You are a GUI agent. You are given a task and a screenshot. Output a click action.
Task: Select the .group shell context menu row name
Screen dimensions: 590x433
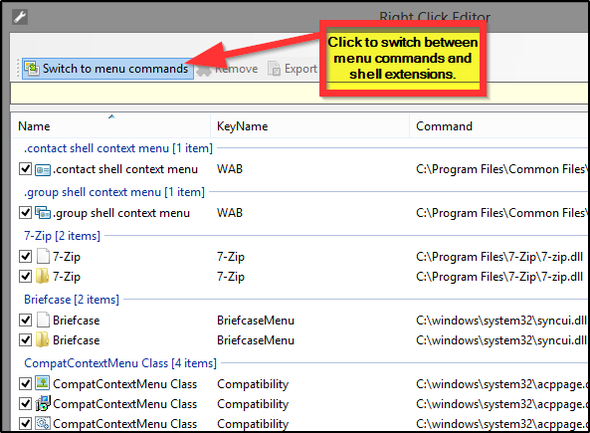click(121, 213)
